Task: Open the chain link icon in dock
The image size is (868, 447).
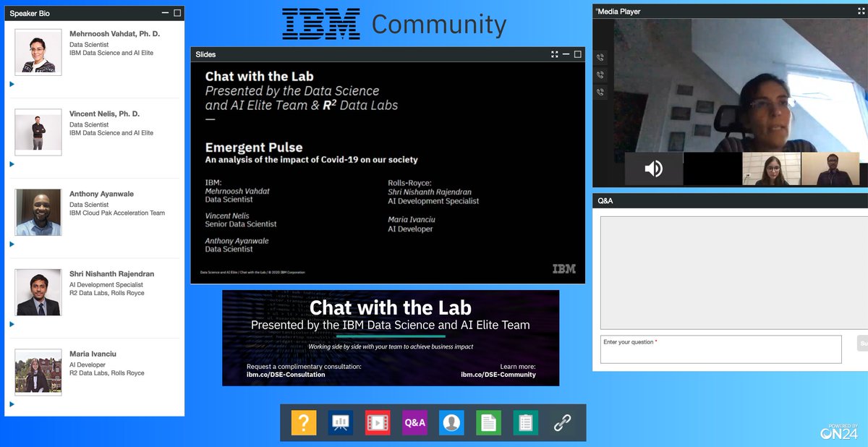Action: [563, 423]
